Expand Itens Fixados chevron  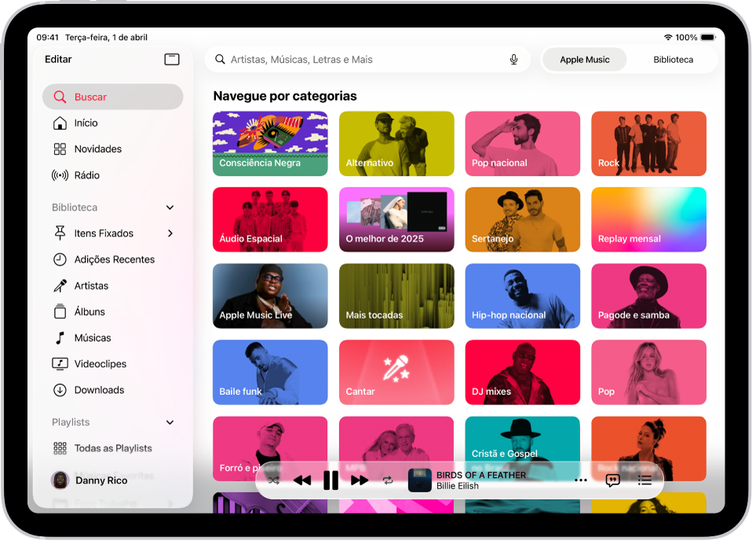point(170,233)
